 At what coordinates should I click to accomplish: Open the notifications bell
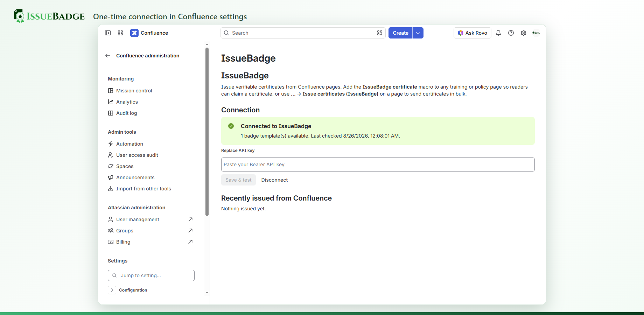[x=498, y=33]
